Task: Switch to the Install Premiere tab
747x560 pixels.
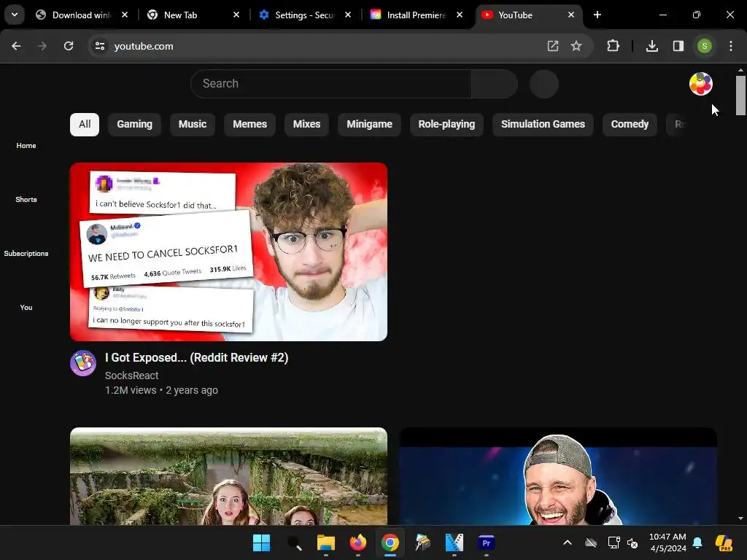Action: (417, 15)
